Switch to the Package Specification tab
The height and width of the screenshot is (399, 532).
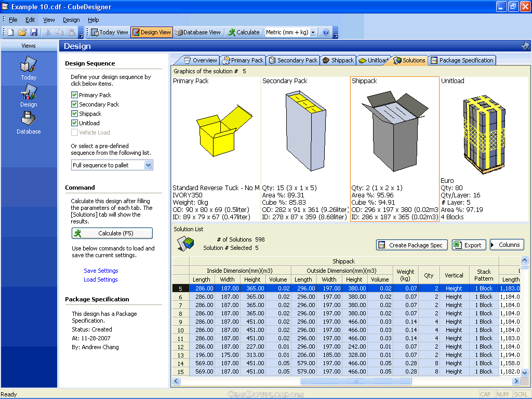tap(462, 60)
